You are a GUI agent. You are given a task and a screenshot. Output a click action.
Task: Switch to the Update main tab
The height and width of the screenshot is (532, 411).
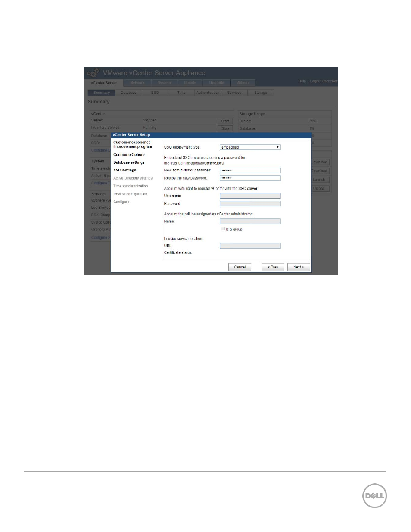190,83
